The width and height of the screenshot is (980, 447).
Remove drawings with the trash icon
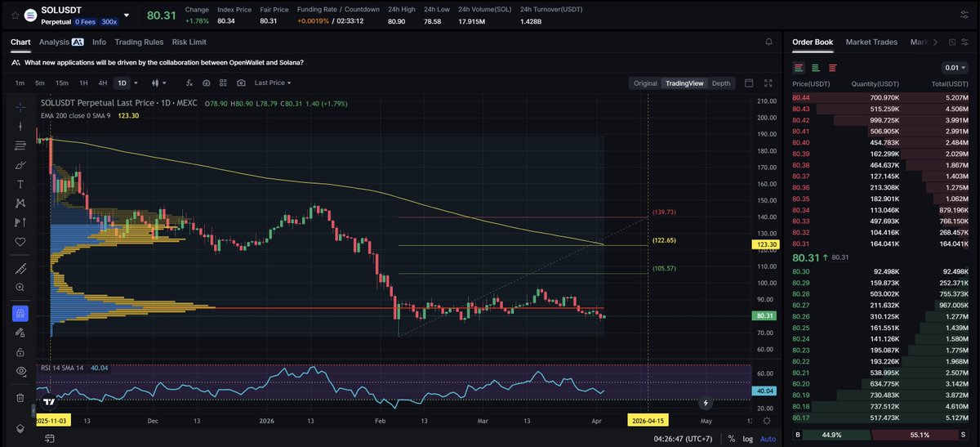point(20,398)
